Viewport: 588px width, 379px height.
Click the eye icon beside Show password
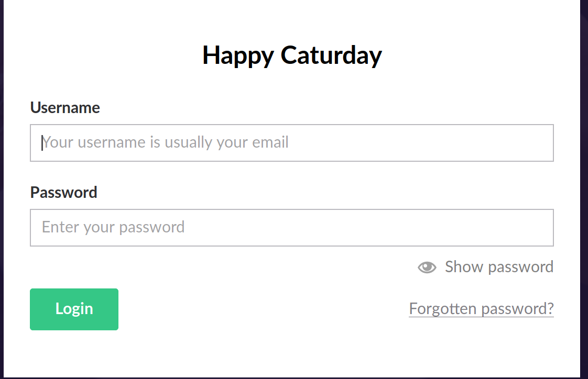tap(427, 267)
